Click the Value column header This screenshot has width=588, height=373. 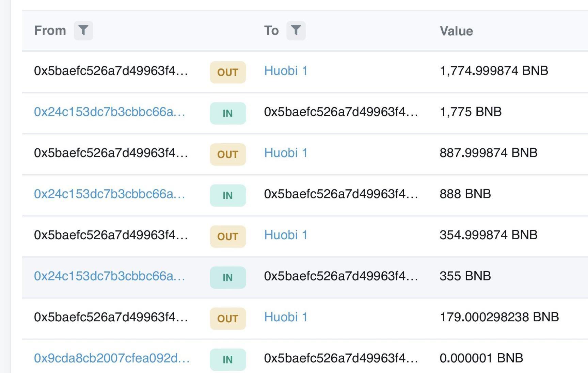click(456, 31)
